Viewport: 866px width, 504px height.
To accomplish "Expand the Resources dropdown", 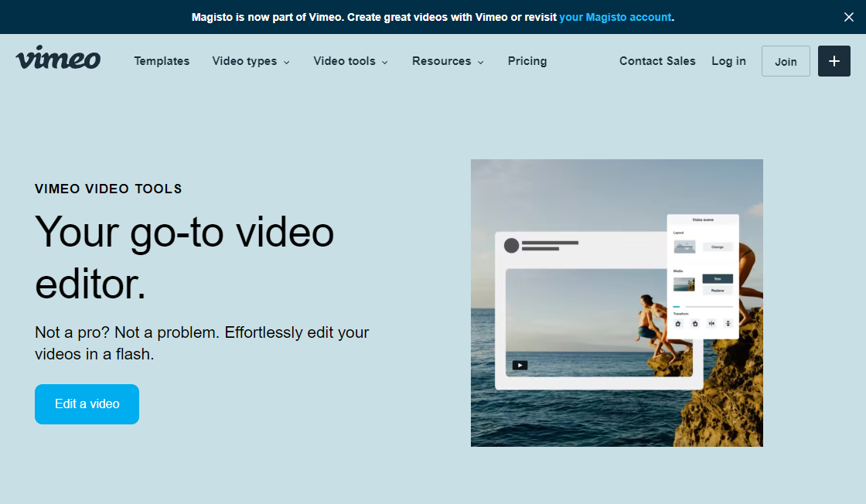I will coord(448,61).
